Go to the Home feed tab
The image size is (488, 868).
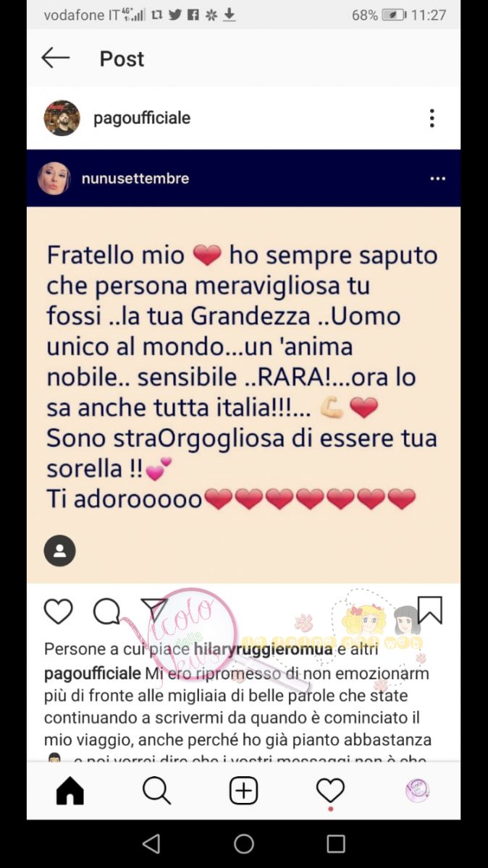[70, 791]
